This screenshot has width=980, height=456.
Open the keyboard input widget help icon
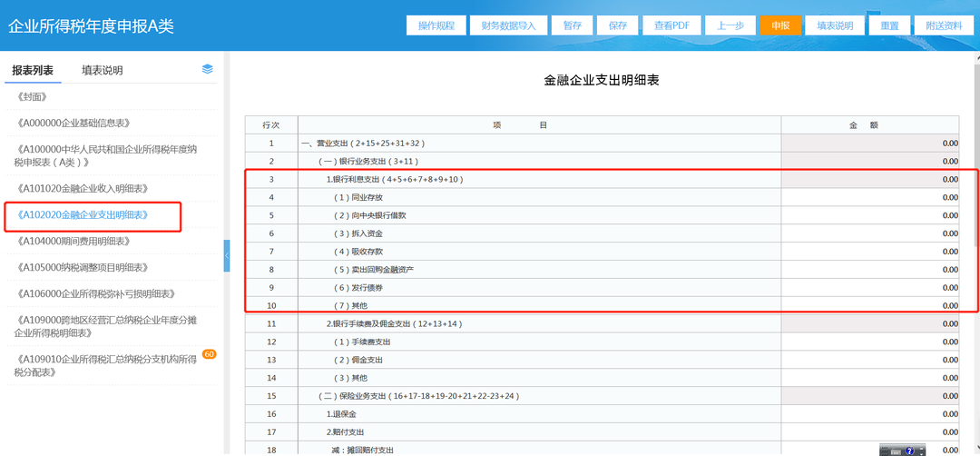pos(909,451)
